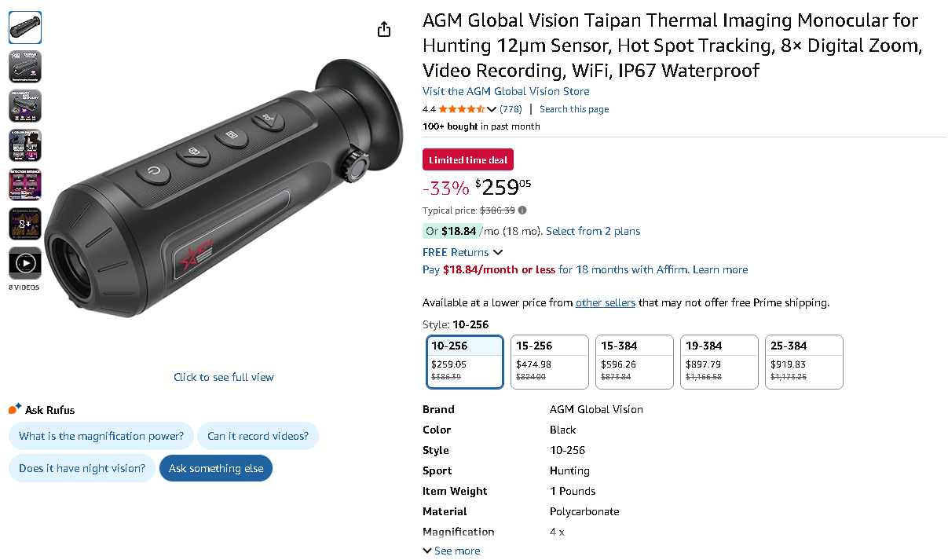Select the 15-256 style option
This screenshot has height=560, width=948.
(x=550, y=362)
